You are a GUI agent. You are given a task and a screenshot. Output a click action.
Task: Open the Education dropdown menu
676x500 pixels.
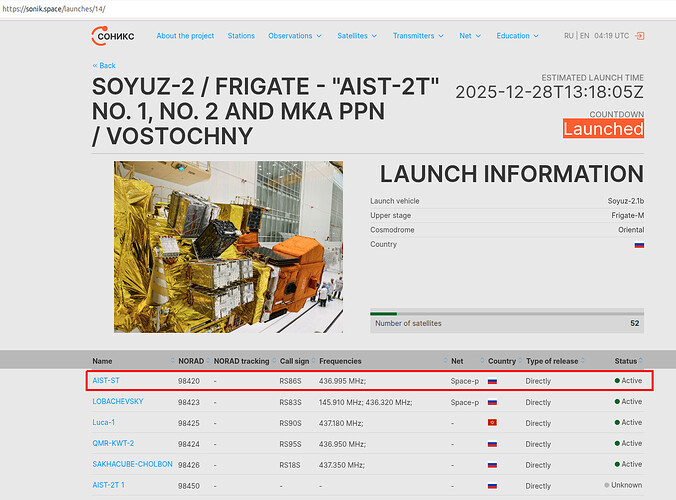click(x=517, y=36)
